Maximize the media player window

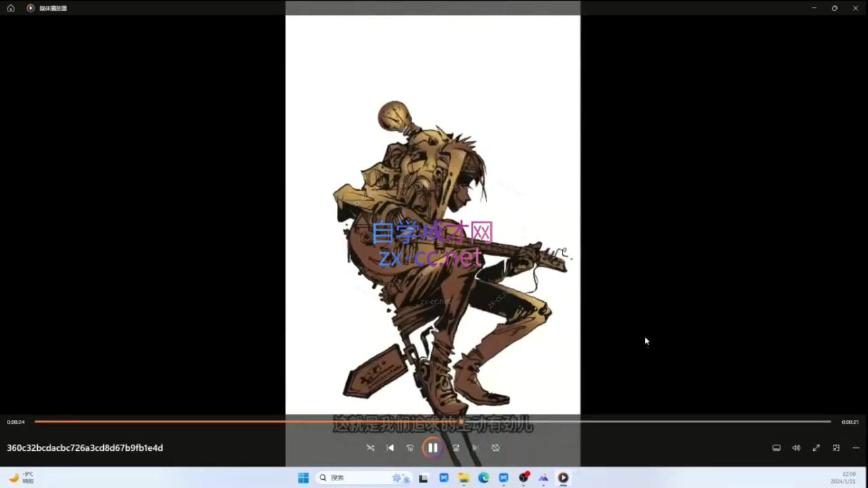[x=835, y=8]
